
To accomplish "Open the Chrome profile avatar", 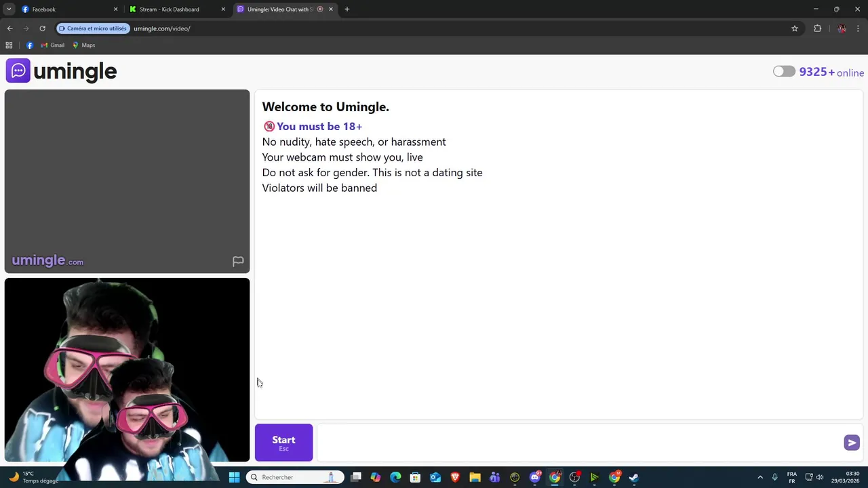I will 842,28.
